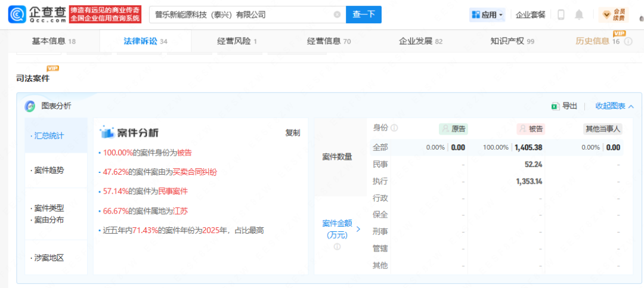644x288 pixels.
Task: Click the Excel export icon beside 导出
Action: pyautogui.click(x=555, y=106)
